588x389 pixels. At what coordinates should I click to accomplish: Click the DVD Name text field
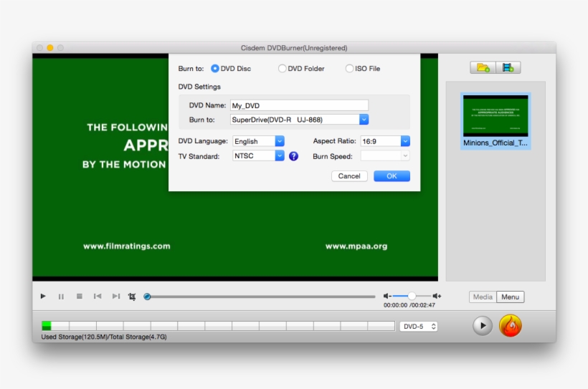coord(299,105)
